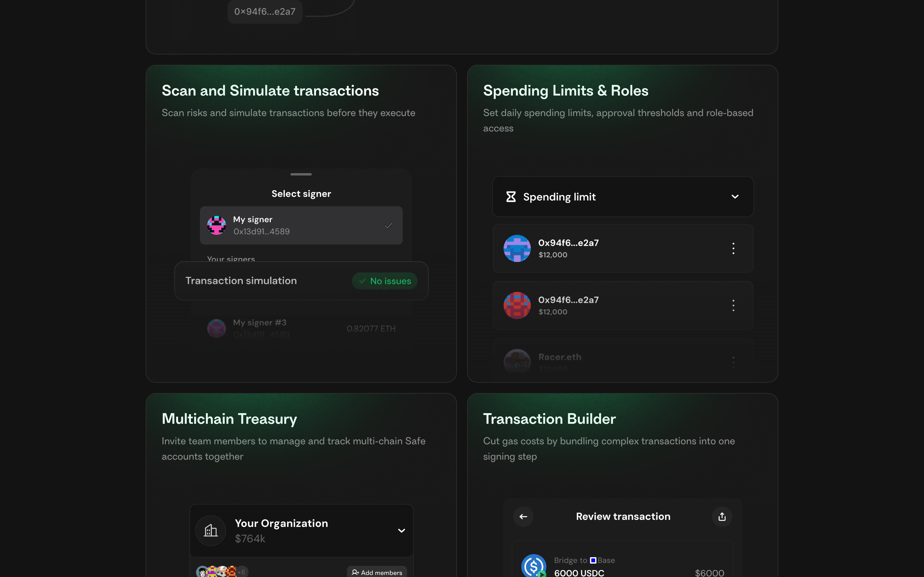Open the three-dot menu for blue avatar address
Screen dimensions: 924x577
(733, 248)
